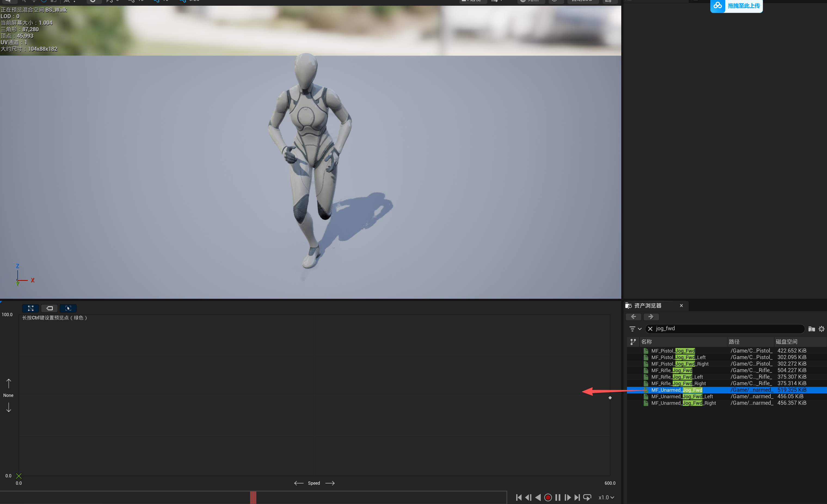Open the x1.0 playback speed dropdown
827x504 pixels.
click(x=606, y=497)
